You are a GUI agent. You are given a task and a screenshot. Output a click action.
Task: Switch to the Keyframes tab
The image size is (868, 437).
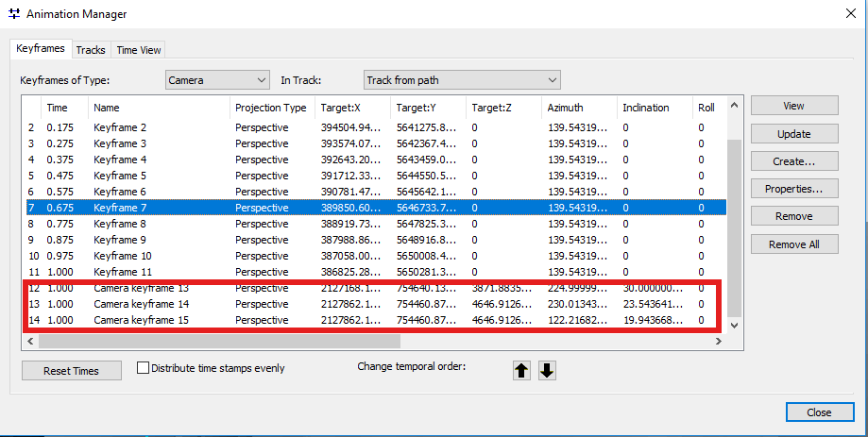coord(41,48)
